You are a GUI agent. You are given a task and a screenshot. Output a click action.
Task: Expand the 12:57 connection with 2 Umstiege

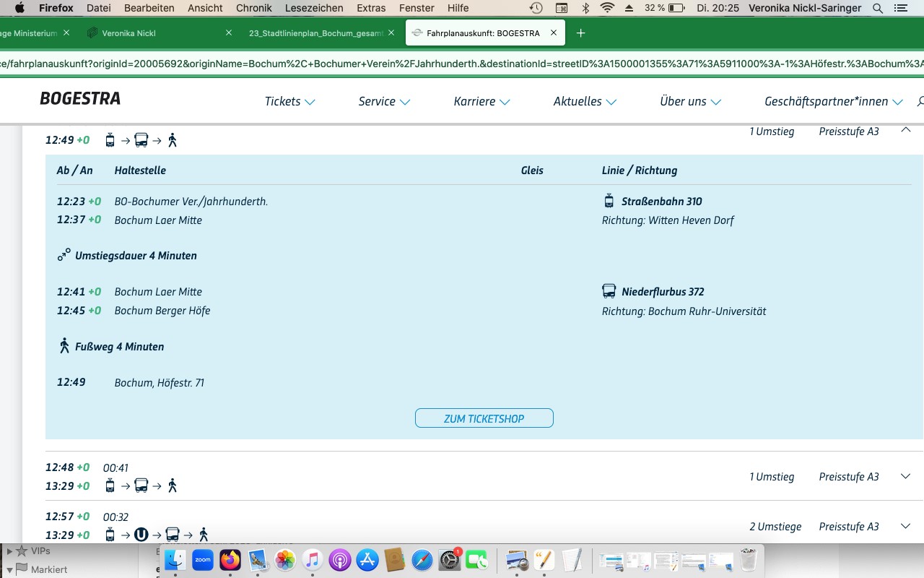906,526
